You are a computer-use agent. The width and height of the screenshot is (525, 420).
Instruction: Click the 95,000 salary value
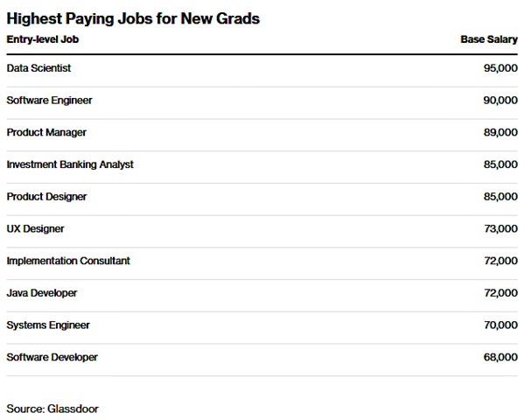coord(500,68)
